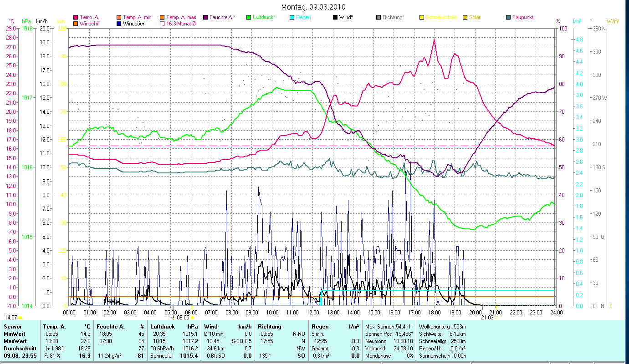The width and height of the screenshot is (629, 364).
Task: Click the Temp. A. max legend label
Action: coord(181,17)
